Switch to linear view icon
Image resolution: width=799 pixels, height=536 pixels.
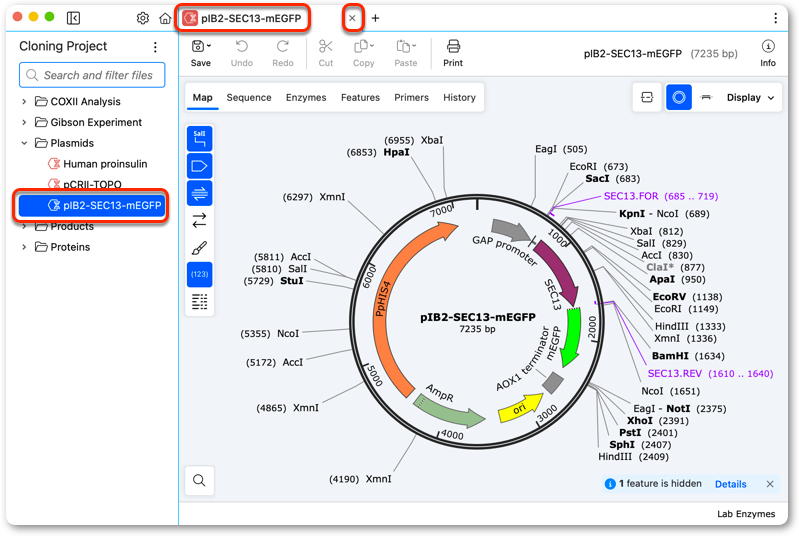[706, 97]
